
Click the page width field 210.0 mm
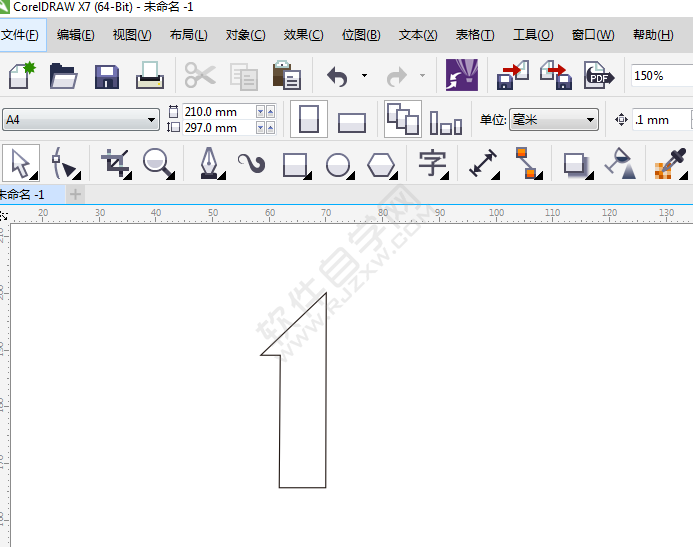218,112
